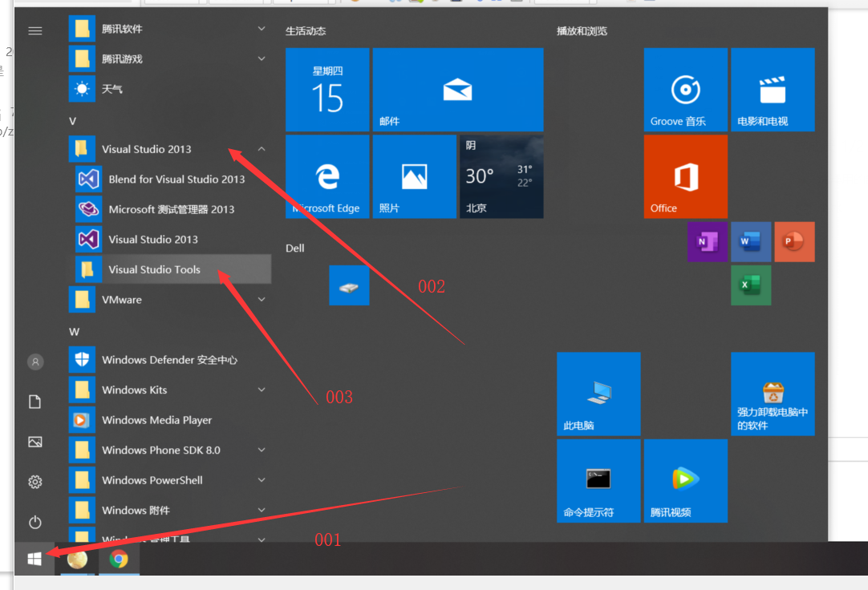Expand the VMware folder chevron
868x590 pixels.
pos(262,299)
